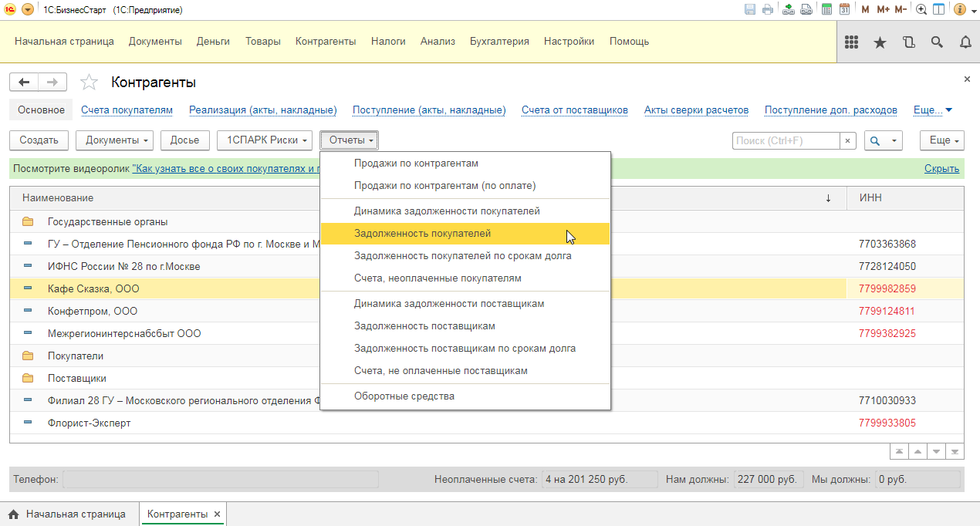Click the notifications bell icon
This screenshot has width=980, height=526.
pyautogui.click(x=965, y=42)
